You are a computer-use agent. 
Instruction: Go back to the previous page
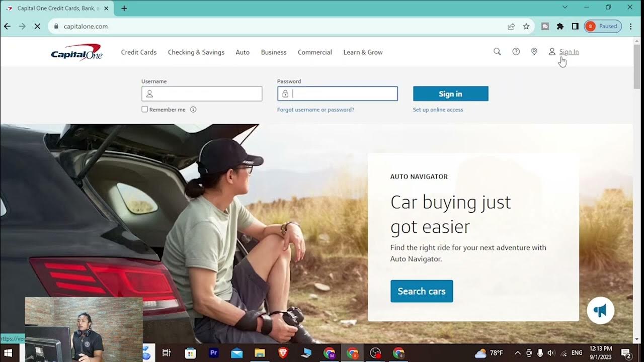click(7, 26)
